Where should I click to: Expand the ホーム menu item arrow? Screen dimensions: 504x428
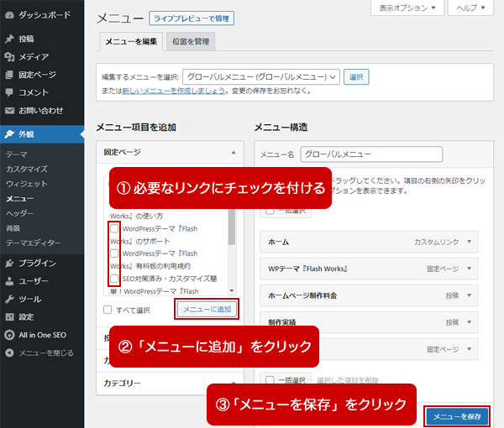tap(470, 242)
